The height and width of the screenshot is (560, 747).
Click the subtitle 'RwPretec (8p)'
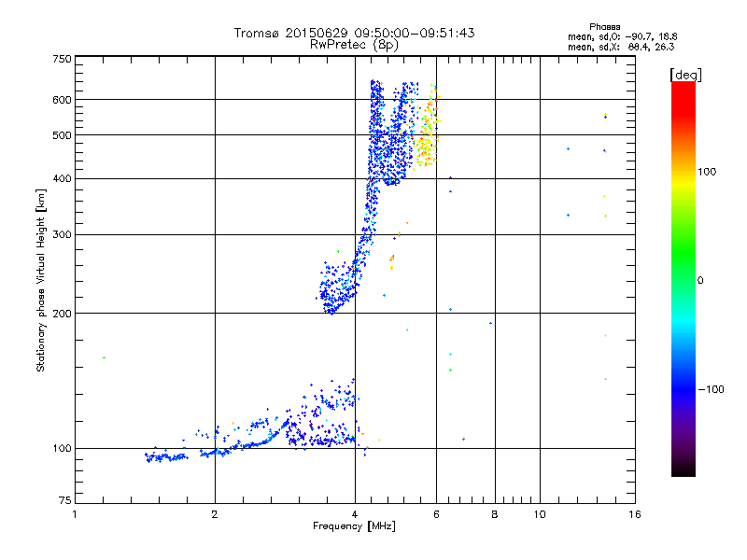point(354,45)
